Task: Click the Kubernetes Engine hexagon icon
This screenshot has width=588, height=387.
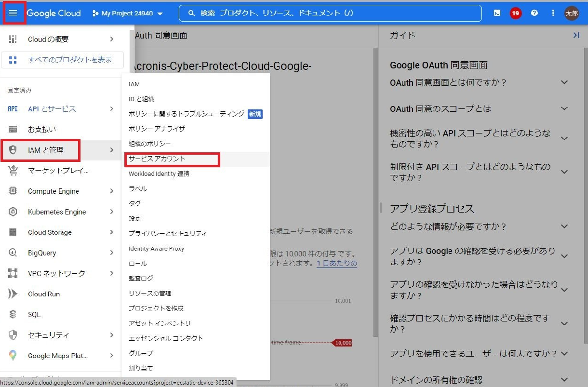Action: 13,212
